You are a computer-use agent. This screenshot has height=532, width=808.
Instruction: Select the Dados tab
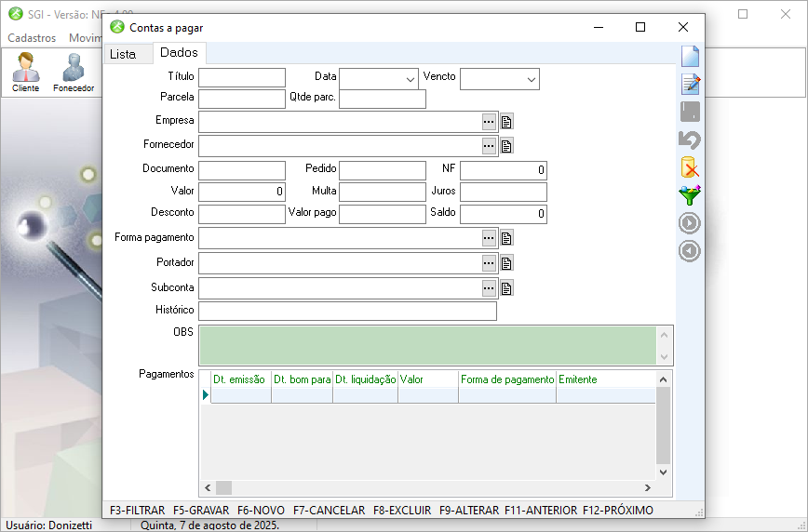tap(179, 52)
